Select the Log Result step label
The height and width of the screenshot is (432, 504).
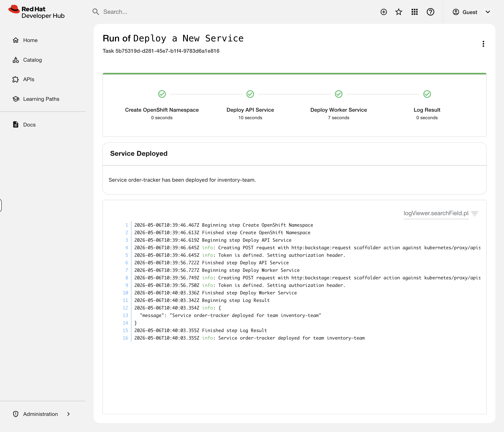pyautogui.click(x=427, y=110)
